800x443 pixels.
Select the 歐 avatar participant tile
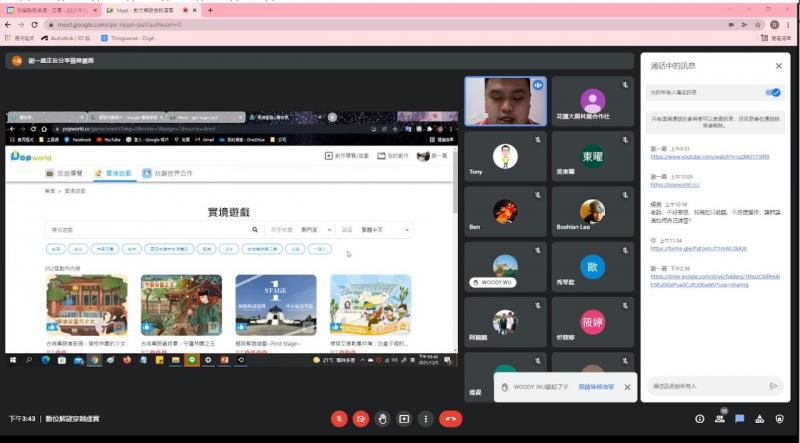592,266
